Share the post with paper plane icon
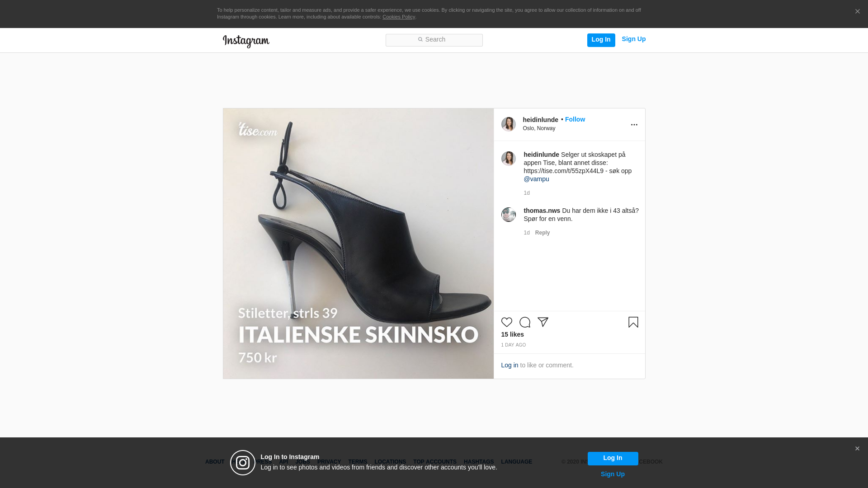Viewport: 868px width, 488px height. pos(543,322)
